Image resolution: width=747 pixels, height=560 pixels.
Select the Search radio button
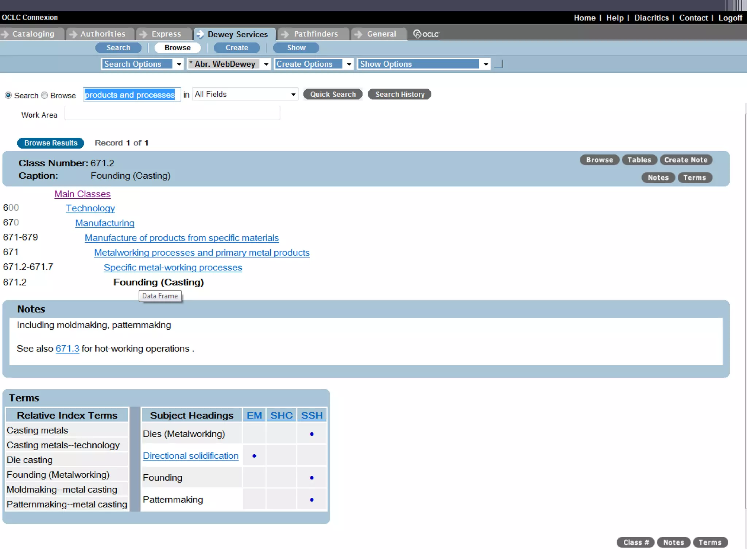click(x=8, y=95)
